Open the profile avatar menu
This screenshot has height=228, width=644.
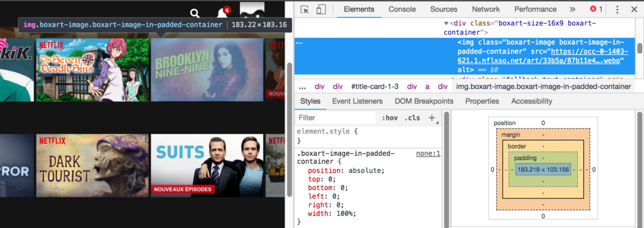[252, 10]
